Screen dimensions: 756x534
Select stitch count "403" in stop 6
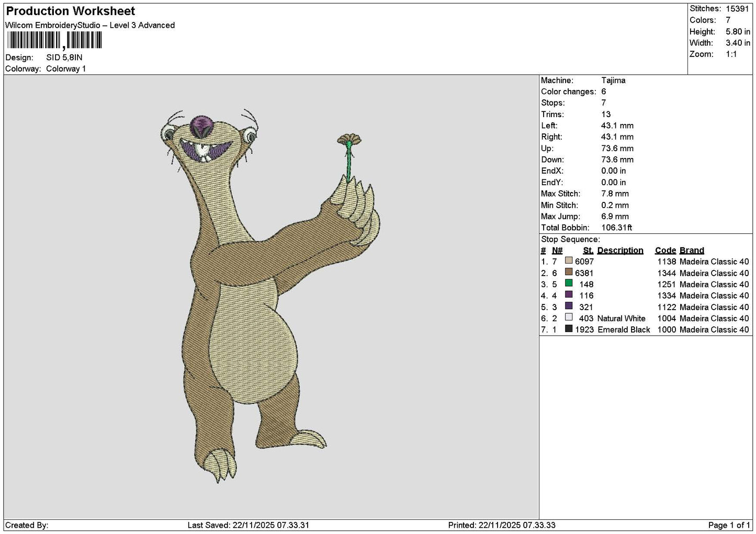click(586, 319)
